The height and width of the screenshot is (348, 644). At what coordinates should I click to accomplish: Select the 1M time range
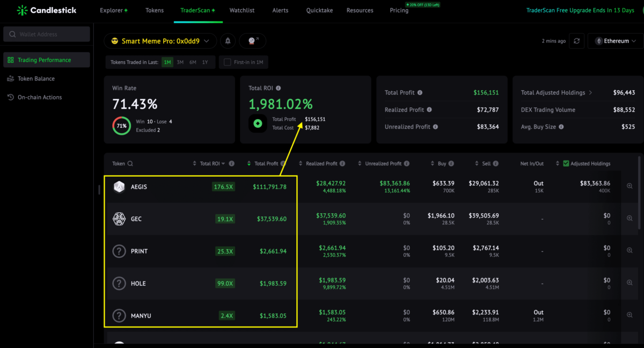[168, 62]
